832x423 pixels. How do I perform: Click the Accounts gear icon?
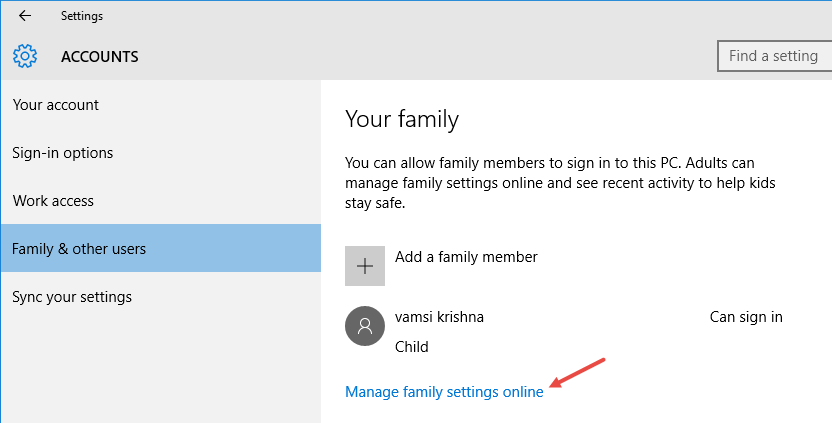coord(25,56)
